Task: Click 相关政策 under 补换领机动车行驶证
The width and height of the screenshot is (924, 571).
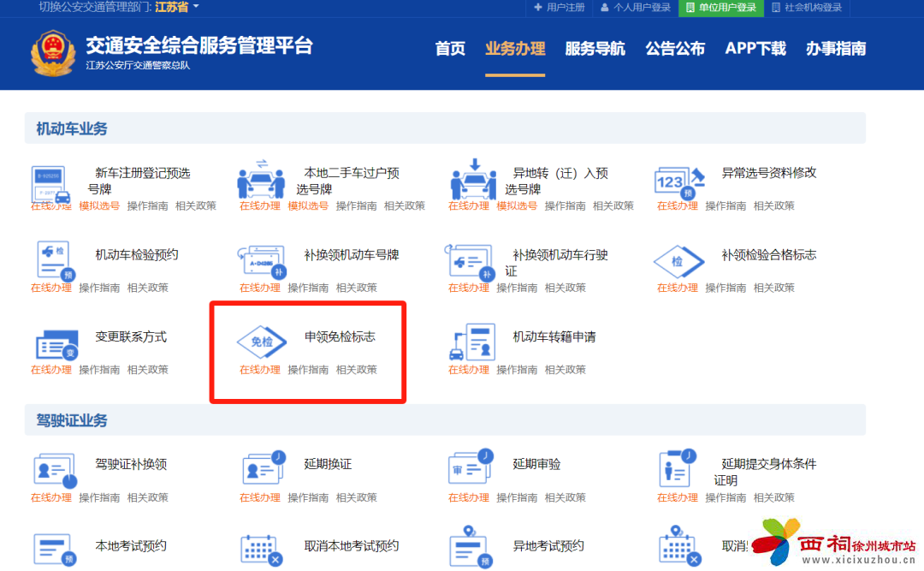Action: coord(566,288)
